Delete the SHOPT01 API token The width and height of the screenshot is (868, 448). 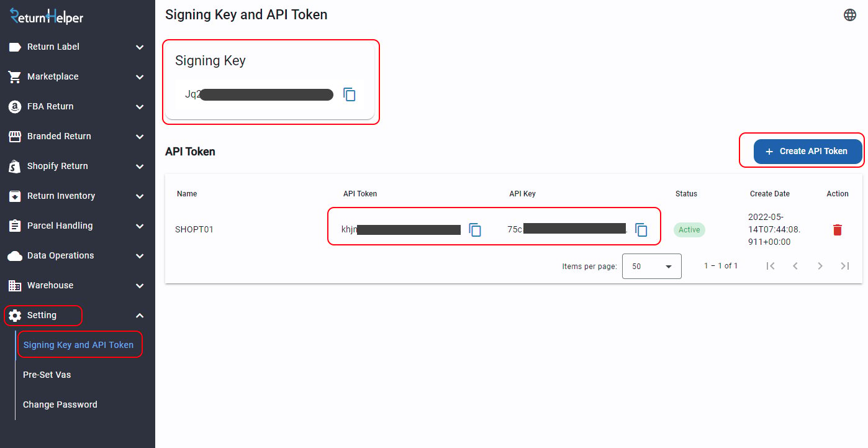(x=838, y=230)
